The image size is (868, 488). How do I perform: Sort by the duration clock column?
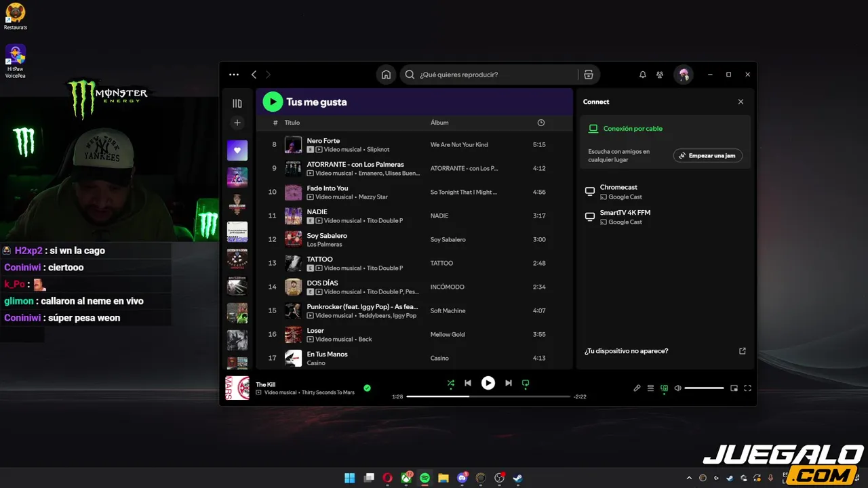pyautogui.click(x=540, y=123)
